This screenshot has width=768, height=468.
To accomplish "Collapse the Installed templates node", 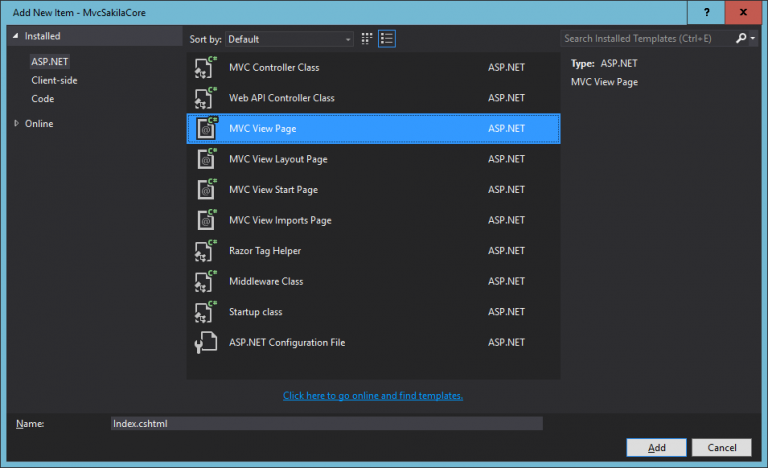I will (x=16, y=36).
